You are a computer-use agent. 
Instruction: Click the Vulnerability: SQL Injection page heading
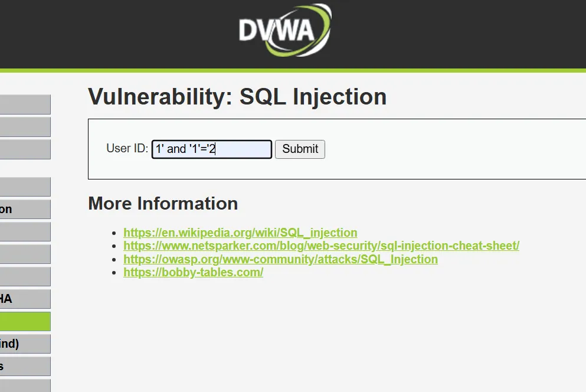[x=237, y=97]
